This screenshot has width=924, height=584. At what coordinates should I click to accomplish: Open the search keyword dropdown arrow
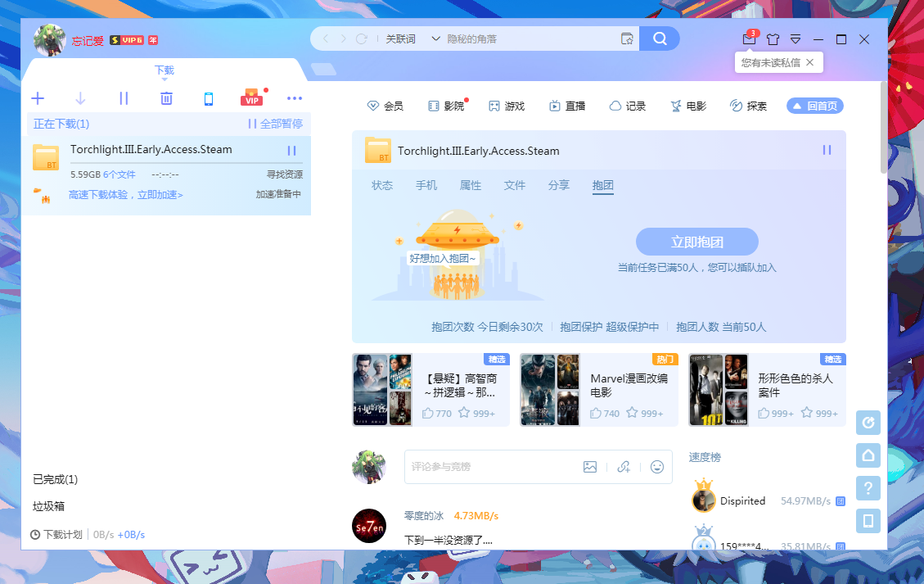click(x=435, y=38)
